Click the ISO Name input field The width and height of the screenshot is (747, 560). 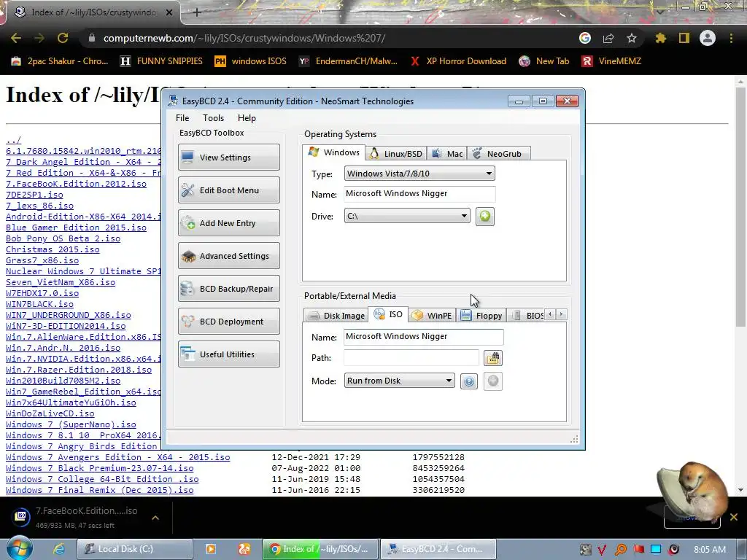(x=423, y=337)
